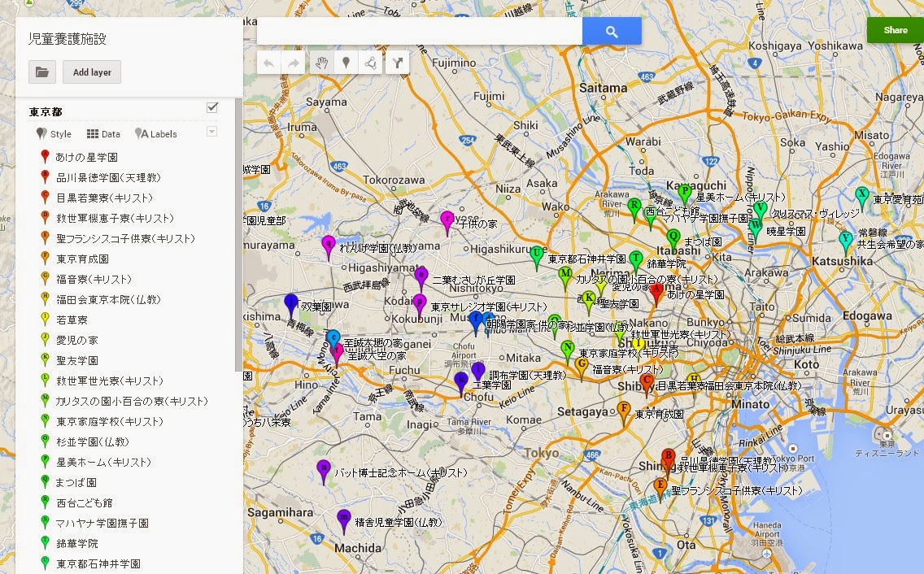This screenshot has width=924, height=574.
Task: Select 福田会東京本院(仏教) in the list
Action: tap(108, 299)
